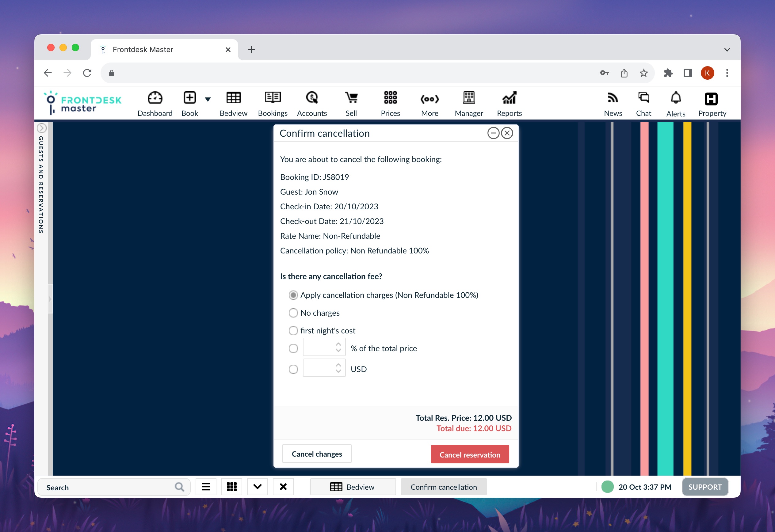Click the USD amount input field

pos(324,368)
